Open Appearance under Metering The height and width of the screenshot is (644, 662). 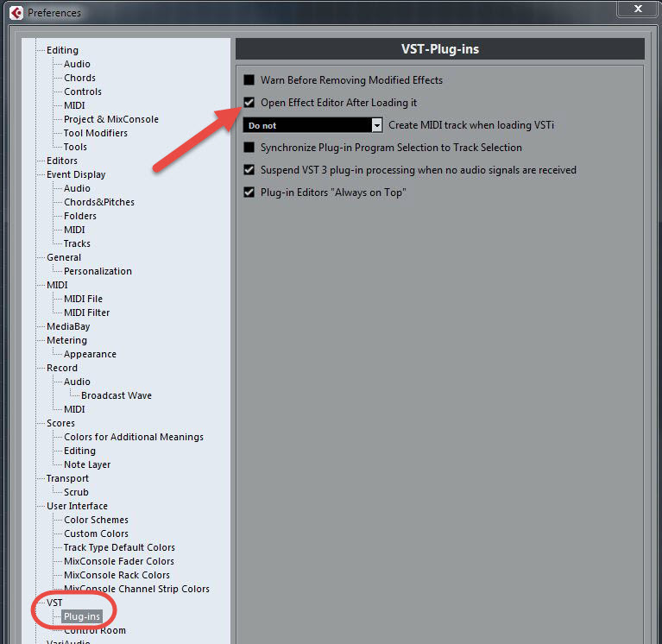[90, 354]
